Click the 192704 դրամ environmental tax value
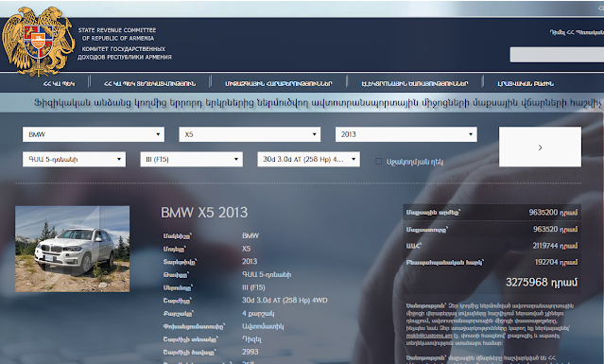Image resolution: width=604 pixels, height=364 pixels. (556, 262)
